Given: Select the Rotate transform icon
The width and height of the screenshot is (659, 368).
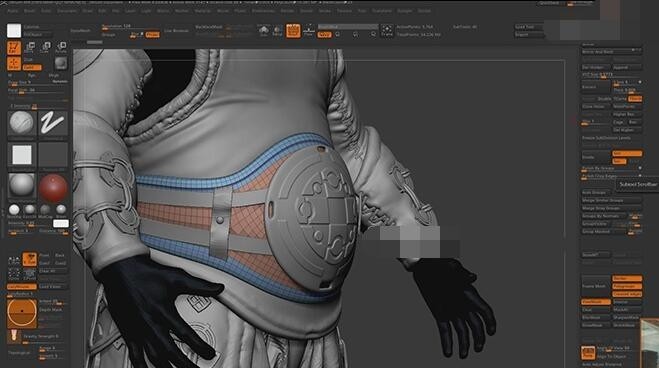Looking at the screenshot, I should pos(61,47).
